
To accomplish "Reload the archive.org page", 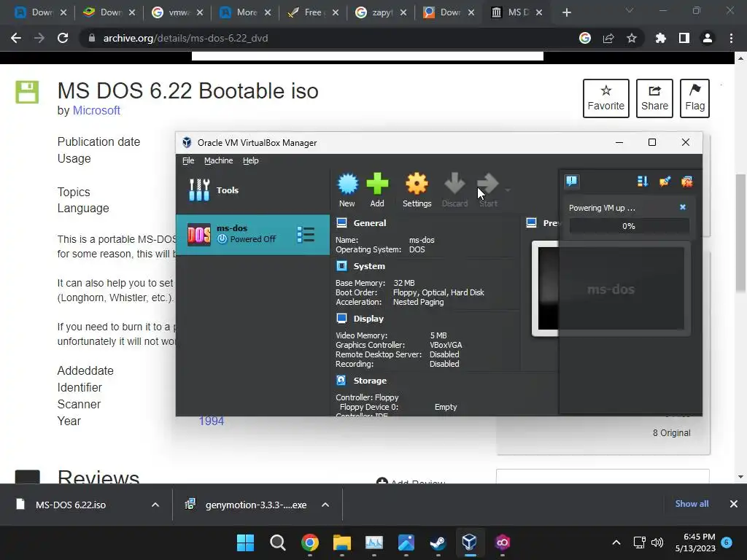I will click(63, 38).
